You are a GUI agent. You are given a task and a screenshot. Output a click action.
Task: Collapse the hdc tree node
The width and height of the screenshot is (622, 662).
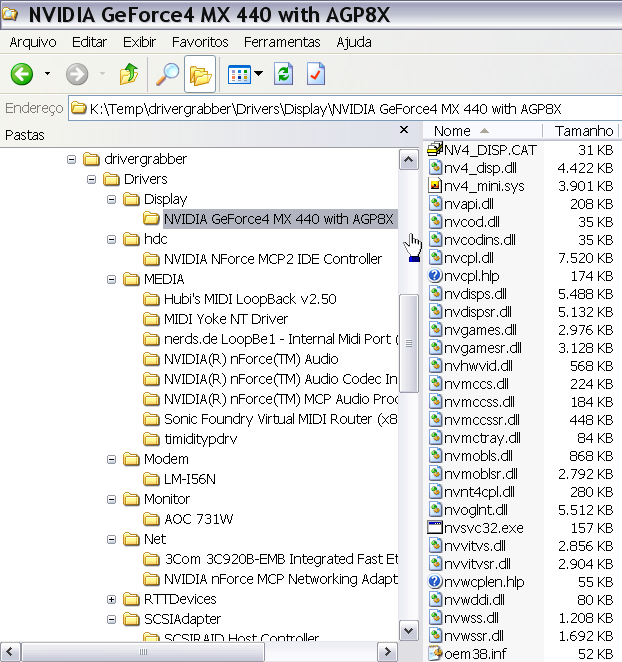[111, 239]
